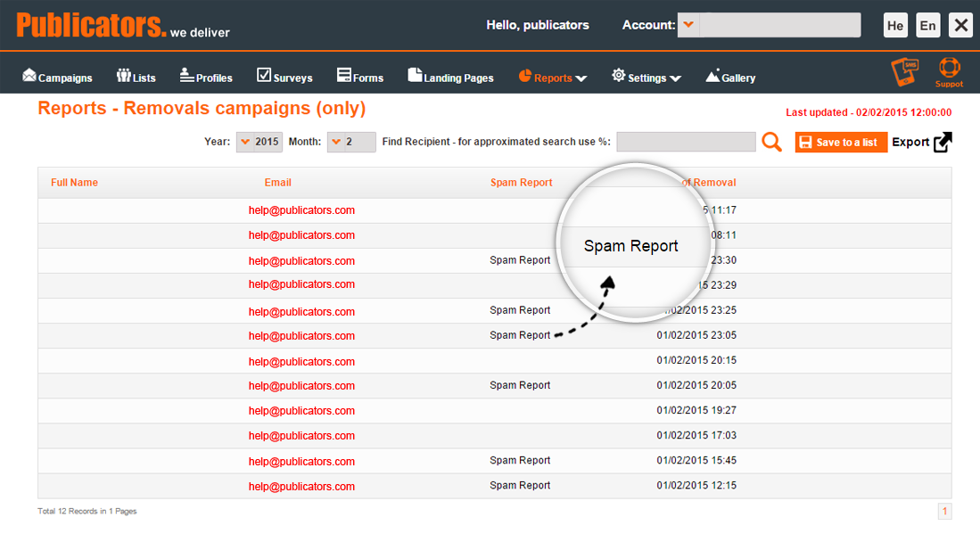Click Save to a list button
This screenshot has width=980, height=542.
tap(841, 142)
